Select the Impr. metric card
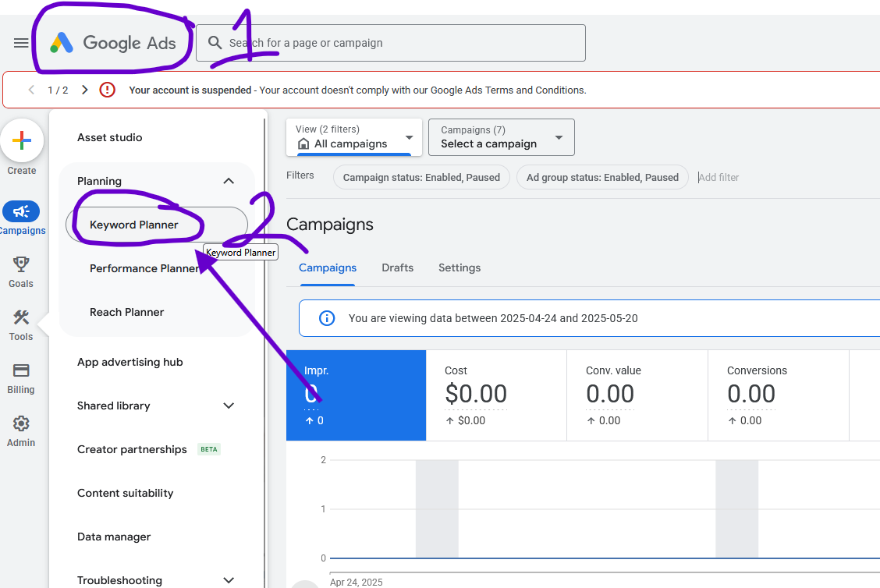880x588 pixels. click(x=356, y=394)
